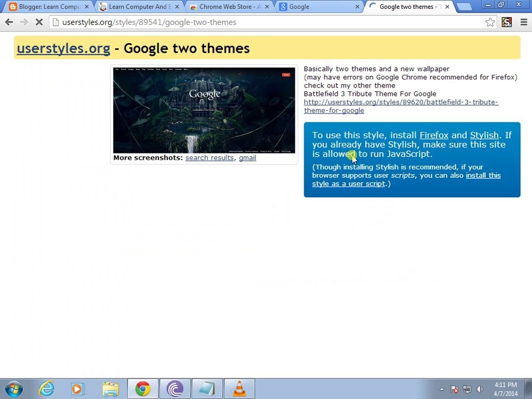Click the 'Basically two themes and a new wallpaper' text
The width and height of the screenshot is (532, 399).
pos(377,69)
